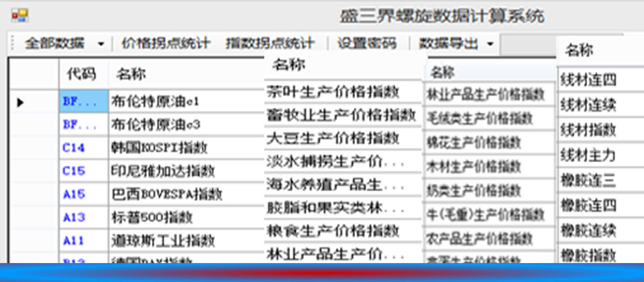This screenshot has width=644, height=282.
Task: Click code cell A13
Action: pyautogui.click(x=84, y=218)
